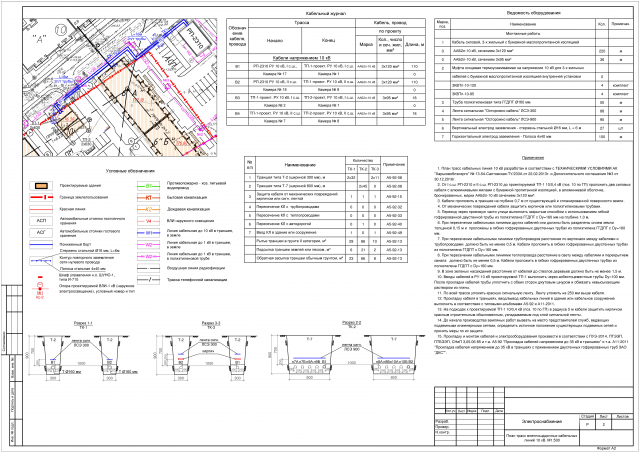
Task: Select the 'Количество' header in trench table
Action: coord(363,160)
